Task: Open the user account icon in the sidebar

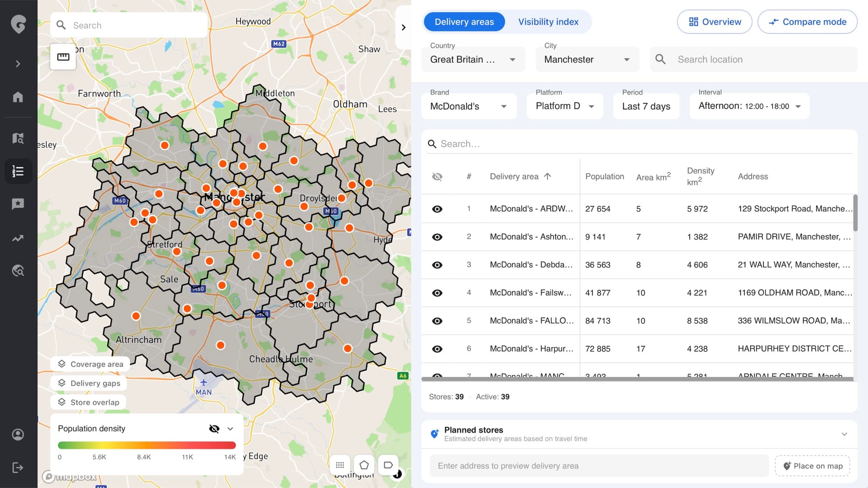Action: [x=18, y=435]
